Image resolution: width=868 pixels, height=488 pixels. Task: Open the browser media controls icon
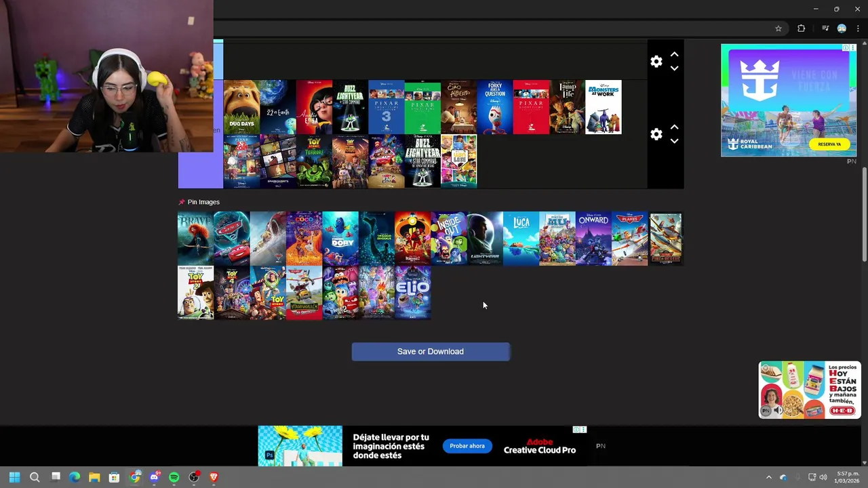(825, 28)
